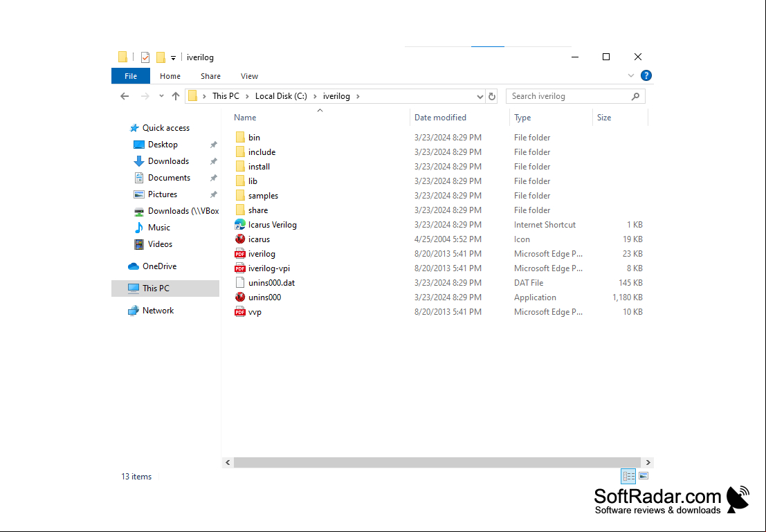Select the bin folder icon
This screenshot has height=532, width=766.
pos(240,137)
